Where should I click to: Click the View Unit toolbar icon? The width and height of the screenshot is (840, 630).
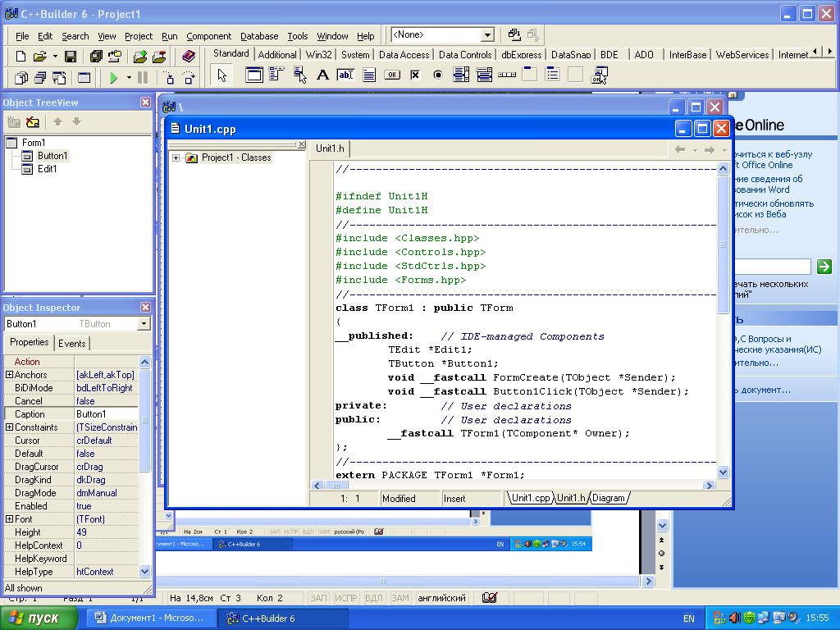pyautogui.click(x=21, y=78)
